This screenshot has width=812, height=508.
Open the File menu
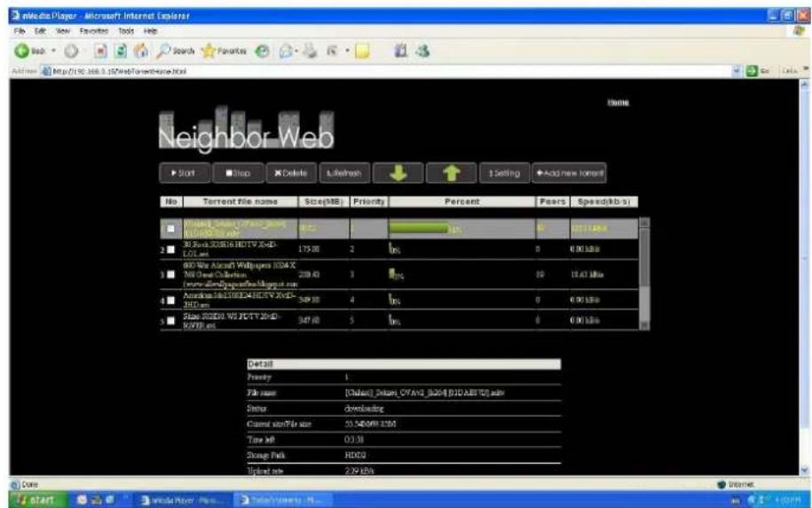pos(20,31)
